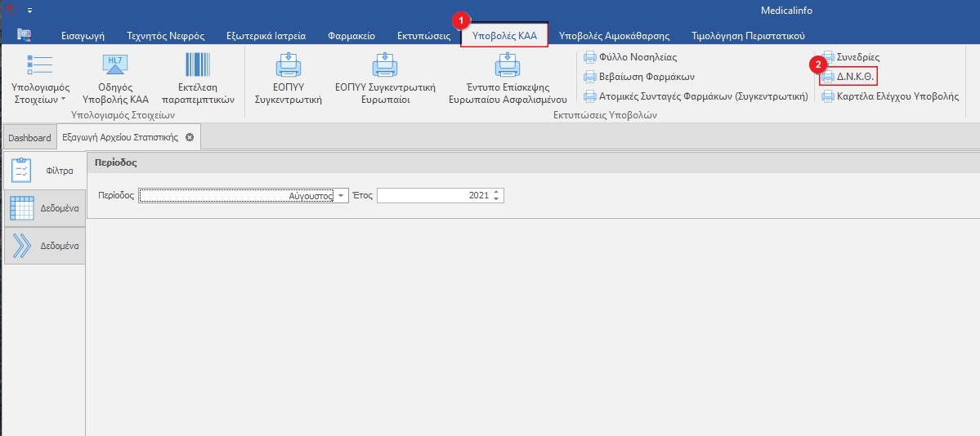Viewport: 980px width, 436px height.
Task: Switch to Υποβολές Αιμοκάθαρσης ribbon tab
Action: point(614,36)
